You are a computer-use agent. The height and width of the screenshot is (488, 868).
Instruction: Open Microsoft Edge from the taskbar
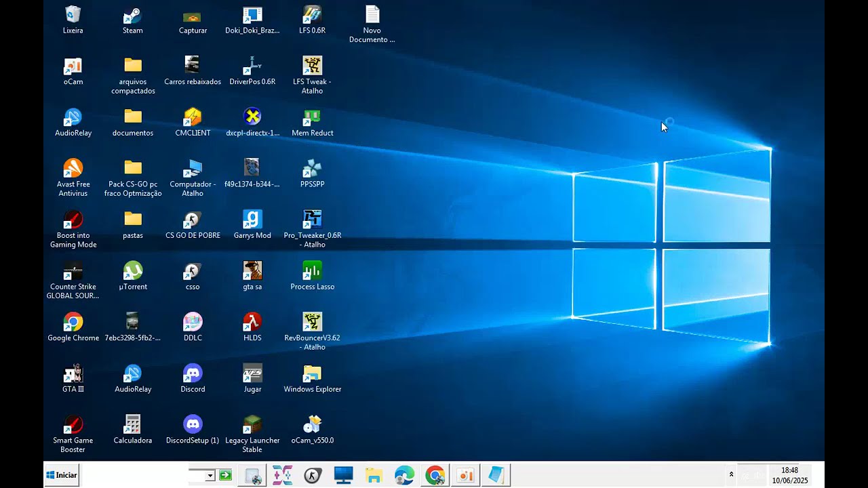click(405, 476)
